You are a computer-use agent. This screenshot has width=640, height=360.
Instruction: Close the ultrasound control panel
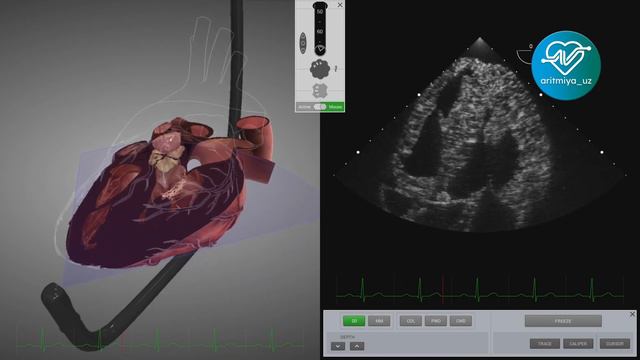[632, 314]
